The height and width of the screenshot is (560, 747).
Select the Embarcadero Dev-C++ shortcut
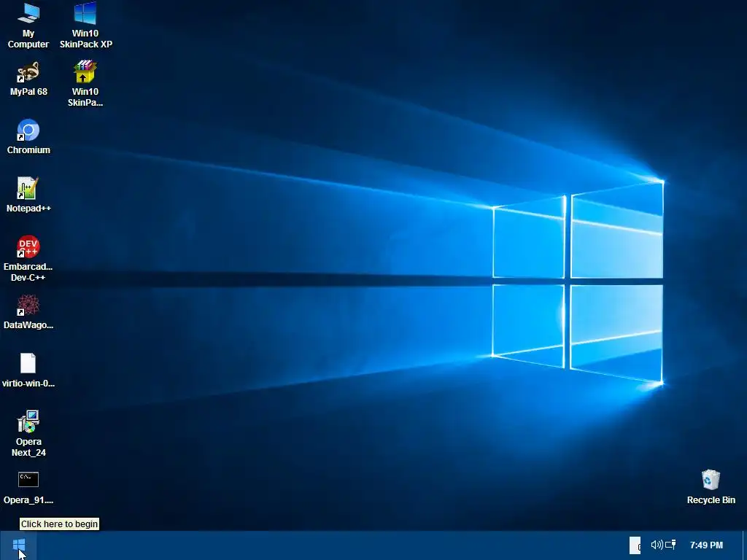[28, 246]
